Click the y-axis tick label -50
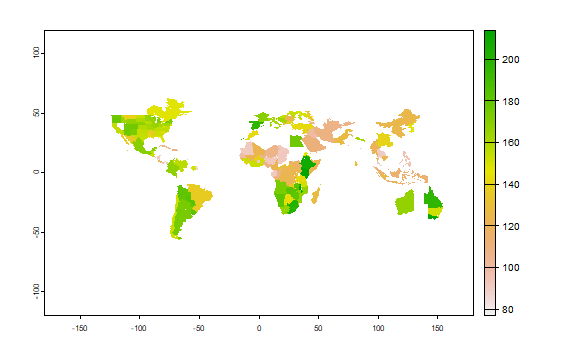Image resolution: width=576 pixels, height=360 pixels. coord(36,232)
